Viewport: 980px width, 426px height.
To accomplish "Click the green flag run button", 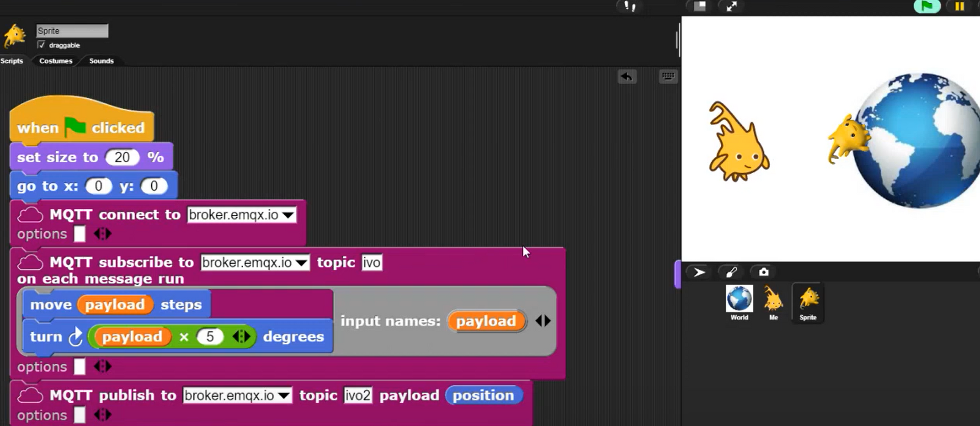I will [927, 6].
